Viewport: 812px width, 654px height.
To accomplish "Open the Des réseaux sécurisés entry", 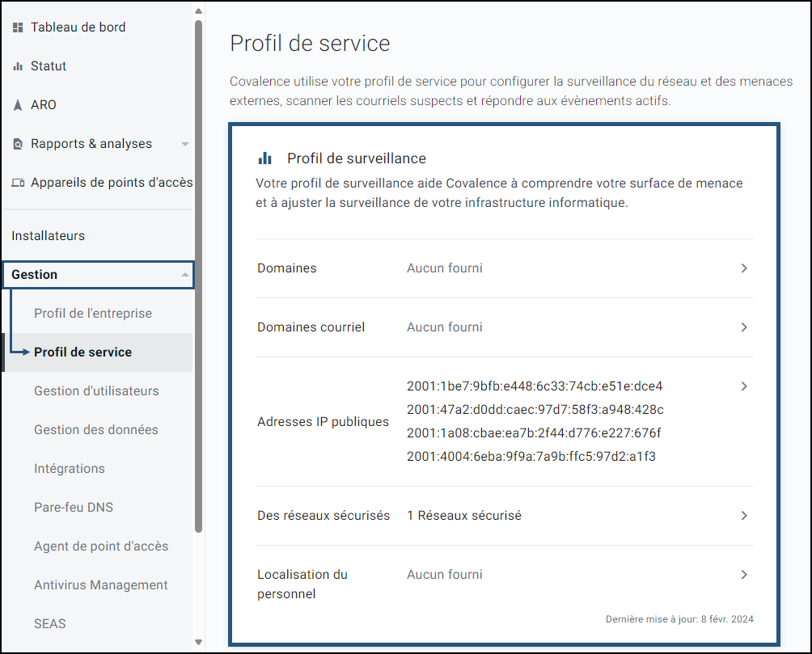I will [744, 515].
